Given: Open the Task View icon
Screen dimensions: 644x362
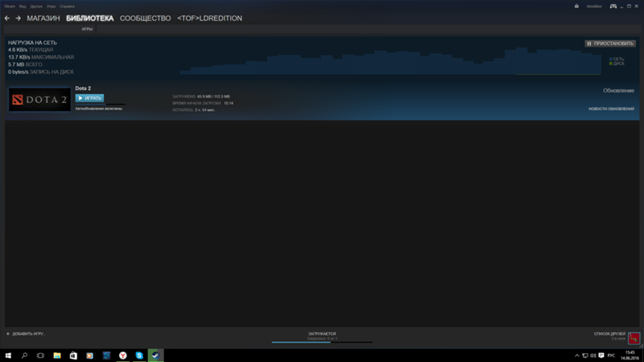Looking at the screenshot, I should pos(40,356).
